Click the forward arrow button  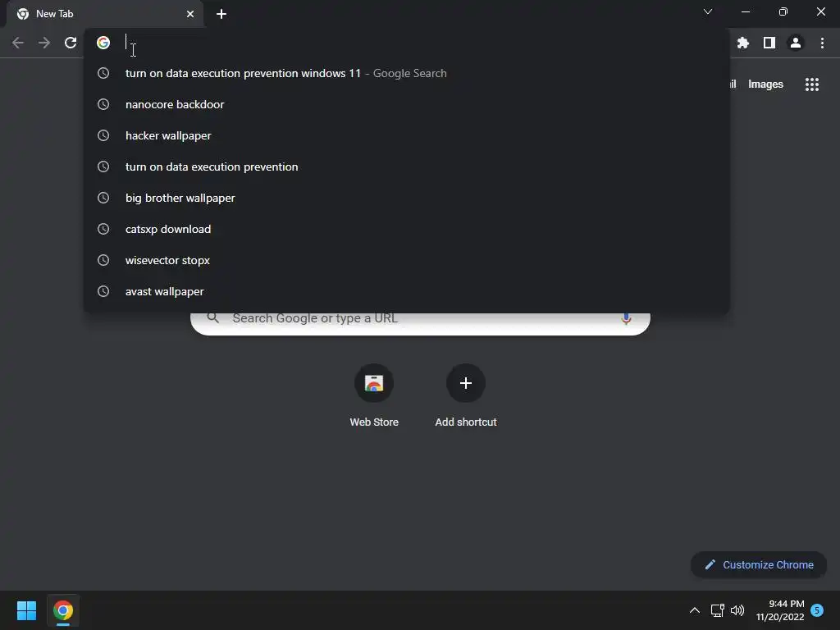(44, 43)
